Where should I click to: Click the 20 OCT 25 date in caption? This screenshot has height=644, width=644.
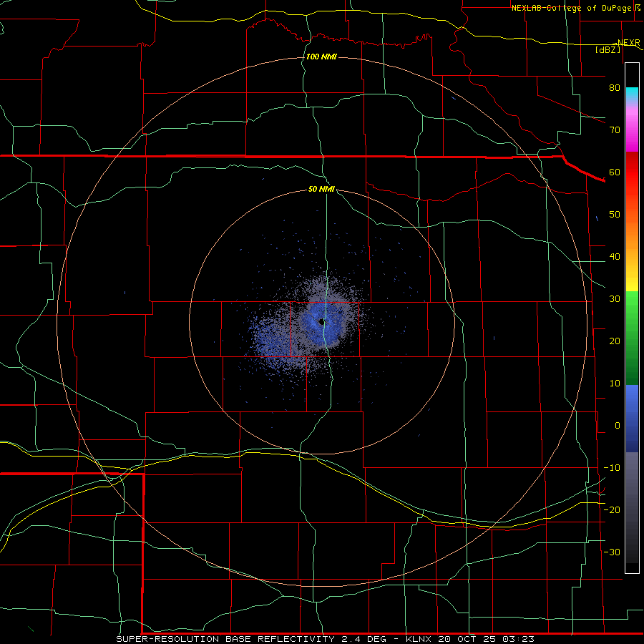click(x=469, y=639)
